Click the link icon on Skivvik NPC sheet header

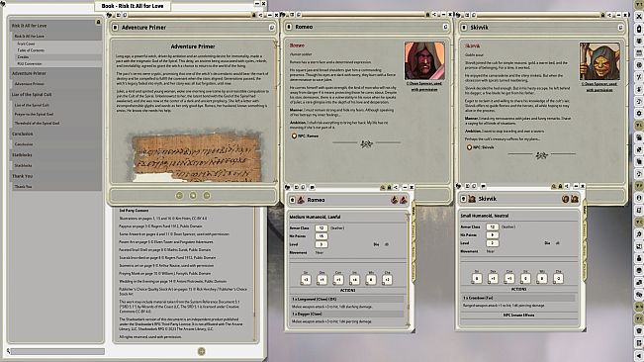coord(463,199)
